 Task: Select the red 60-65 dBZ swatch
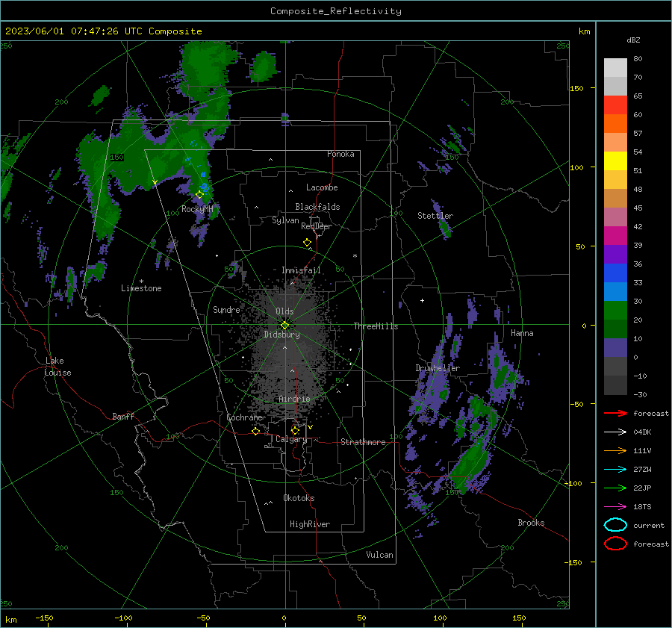click(615, 105)
